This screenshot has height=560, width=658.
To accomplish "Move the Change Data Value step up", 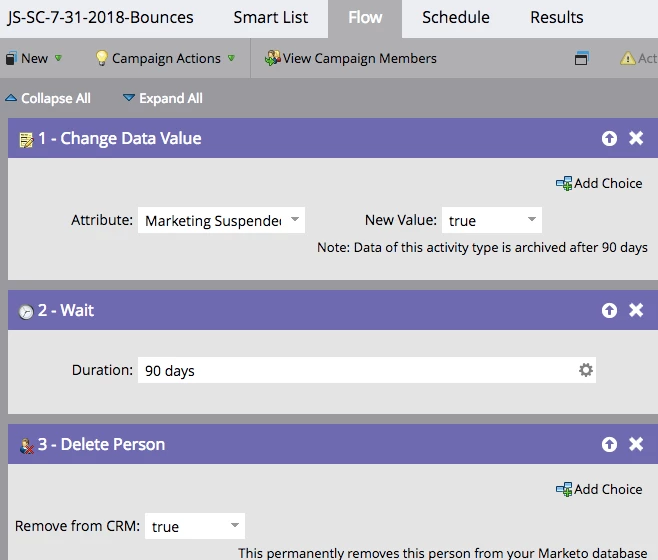I will tap(609, 139).
